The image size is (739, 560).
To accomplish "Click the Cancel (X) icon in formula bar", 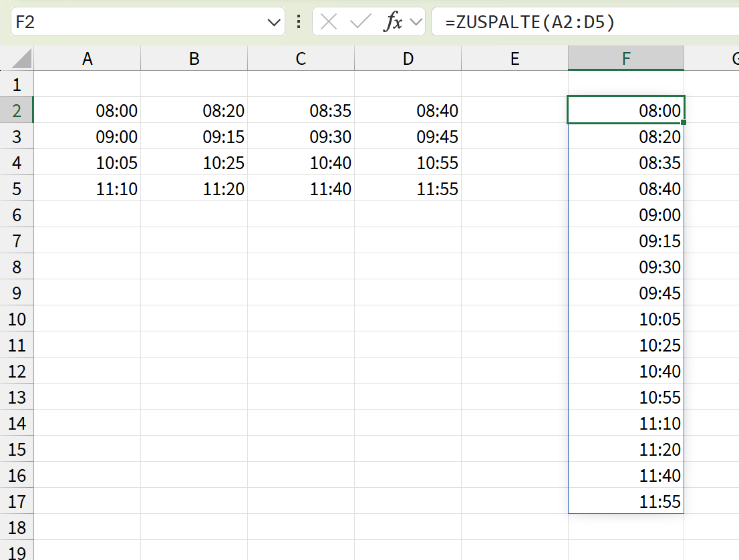I will point(328,22).
